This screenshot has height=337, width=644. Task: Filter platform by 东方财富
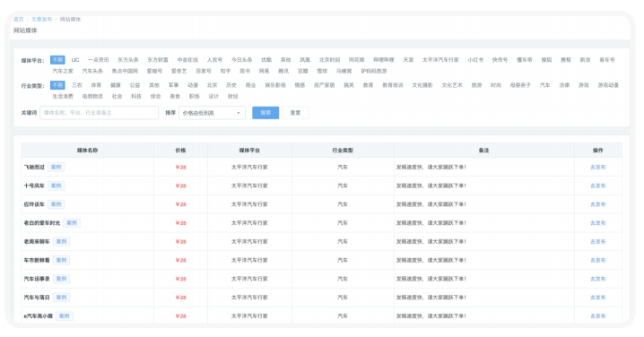click(x=158, y=60)
